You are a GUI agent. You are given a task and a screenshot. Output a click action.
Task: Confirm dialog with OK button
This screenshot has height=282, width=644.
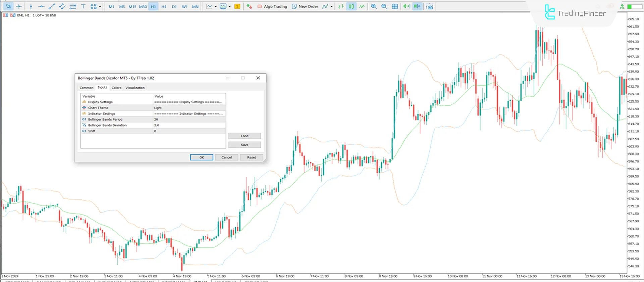pos(202,157)
